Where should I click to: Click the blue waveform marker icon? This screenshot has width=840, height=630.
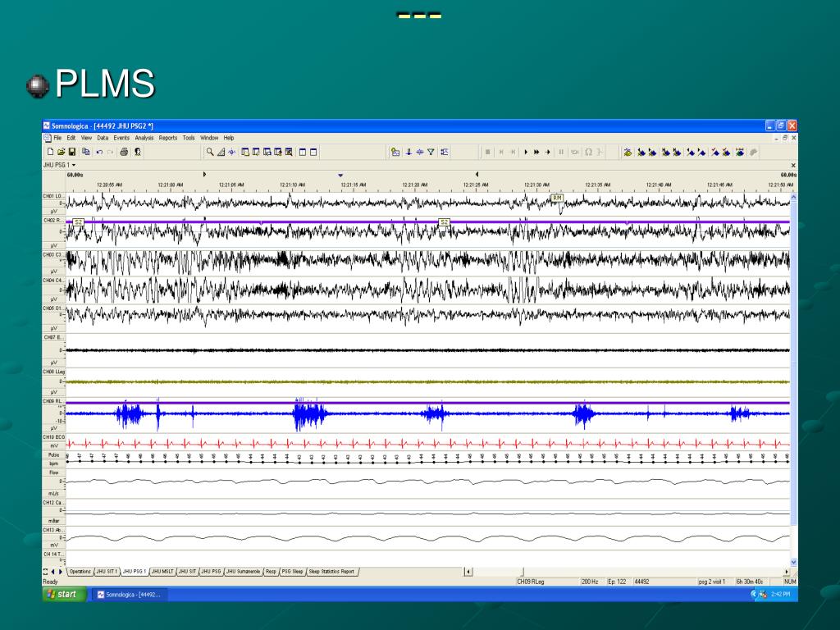pyautogui.click(x=231, y=152)
